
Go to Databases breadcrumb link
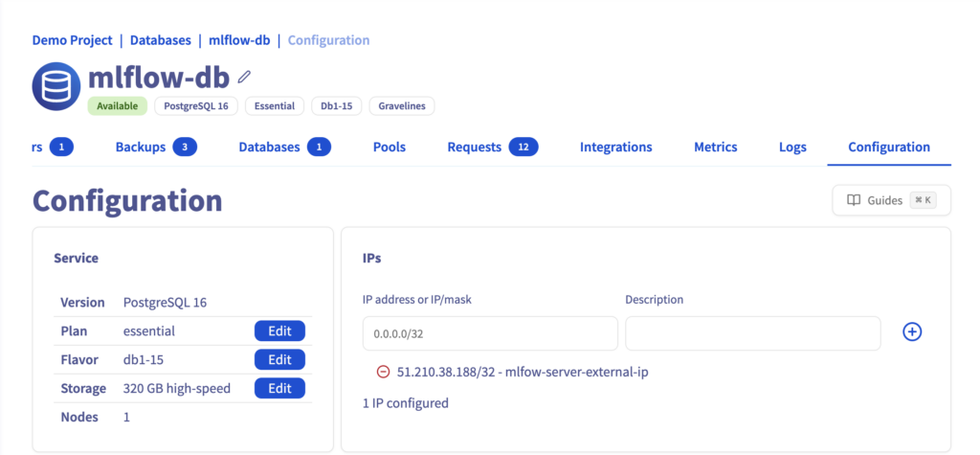click(x=161, y=40)
